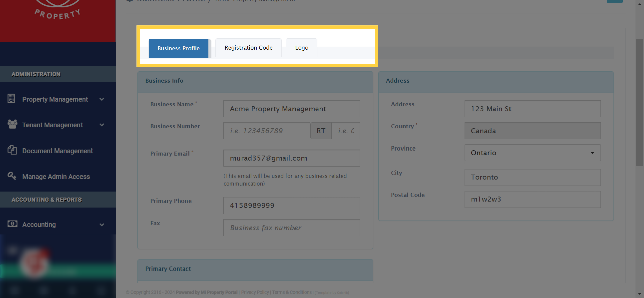This screenshot has width=644, height=298.
Task: Expand the Property Management chevron
Action: [x=102, y=99]
